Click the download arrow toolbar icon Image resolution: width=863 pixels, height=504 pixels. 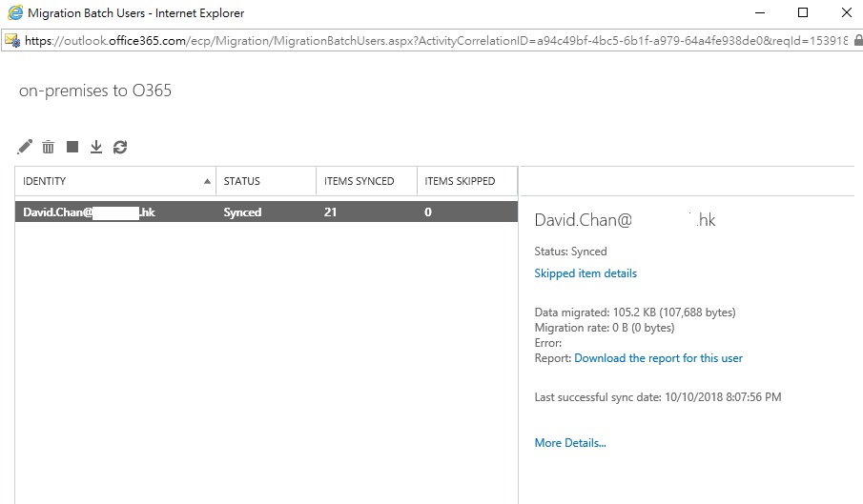pos(96,147)
